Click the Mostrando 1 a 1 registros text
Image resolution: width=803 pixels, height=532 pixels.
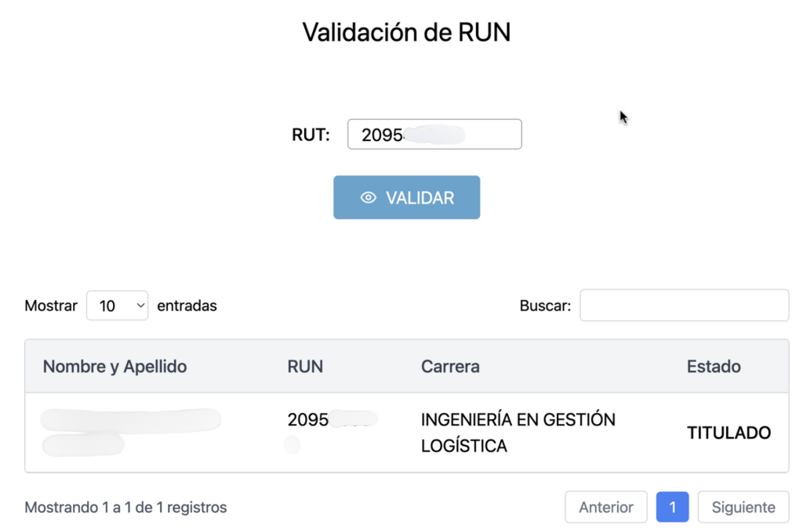[125, 507]
